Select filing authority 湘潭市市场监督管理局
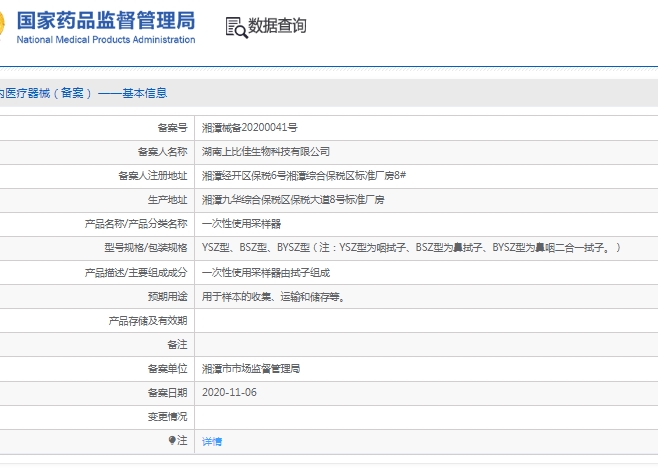The height and width of the screenshot is (470, 658). (251, 368)
